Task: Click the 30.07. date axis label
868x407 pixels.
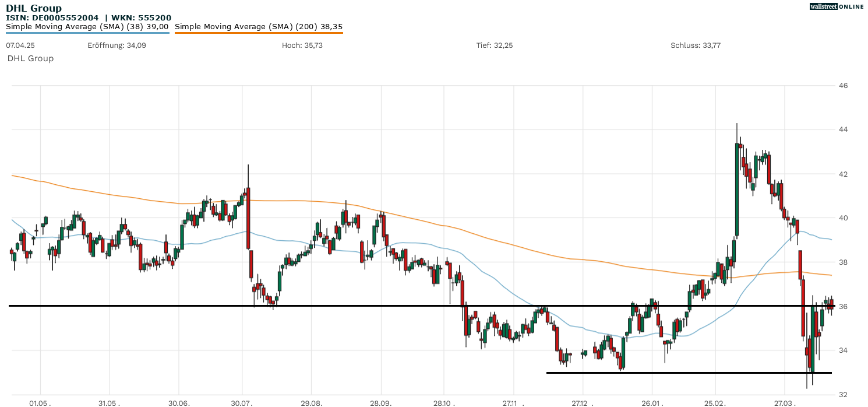Action: pyautogui.click(x=242, y=403)
